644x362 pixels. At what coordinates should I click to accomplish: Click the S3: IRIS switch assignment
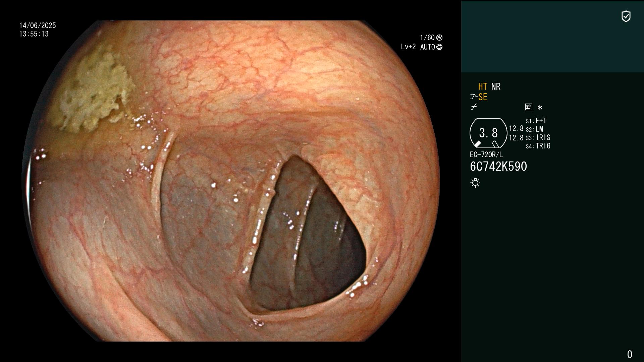point(538,137)
